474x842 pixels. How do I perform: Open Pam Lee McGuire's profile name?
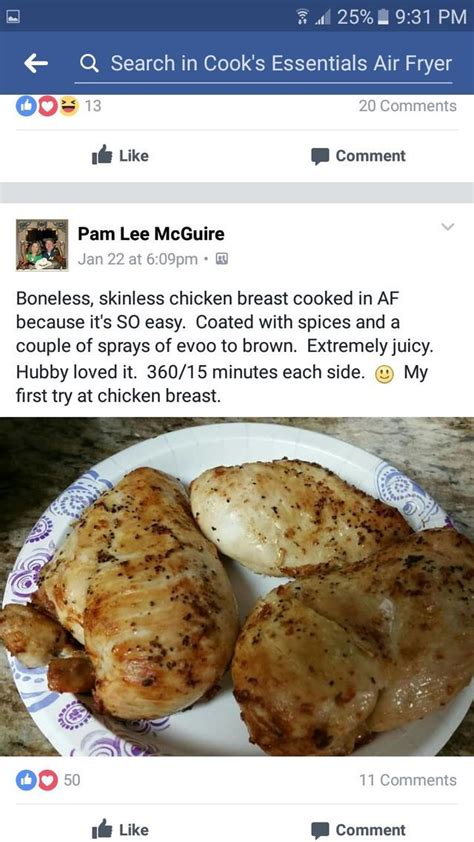point(151,234)
